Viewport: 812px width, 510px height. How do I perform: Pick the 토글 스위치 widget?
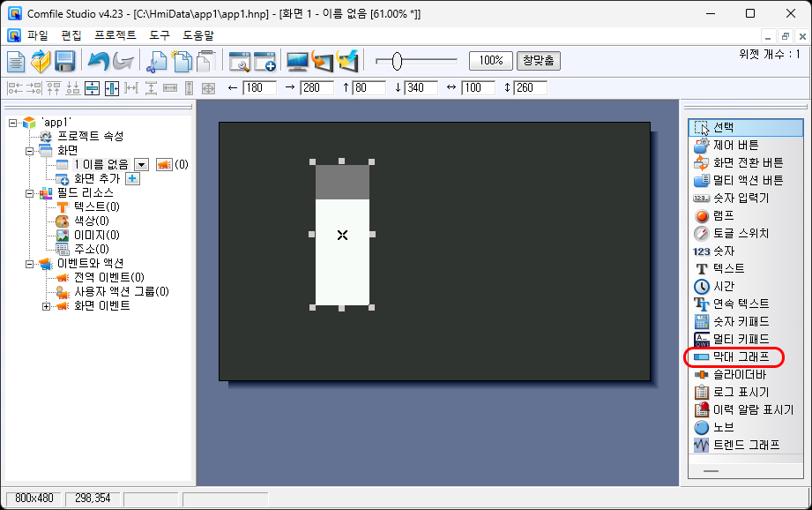(x=741, y=233)
